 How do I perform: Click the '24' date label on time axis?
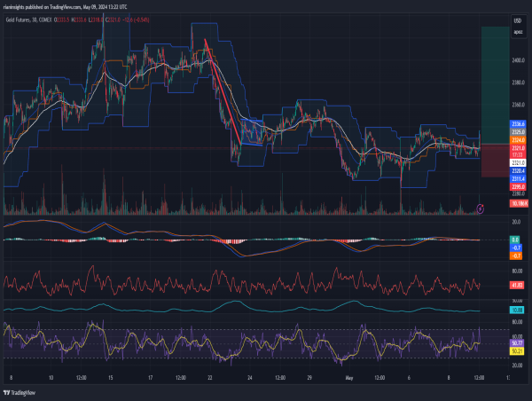250,378
